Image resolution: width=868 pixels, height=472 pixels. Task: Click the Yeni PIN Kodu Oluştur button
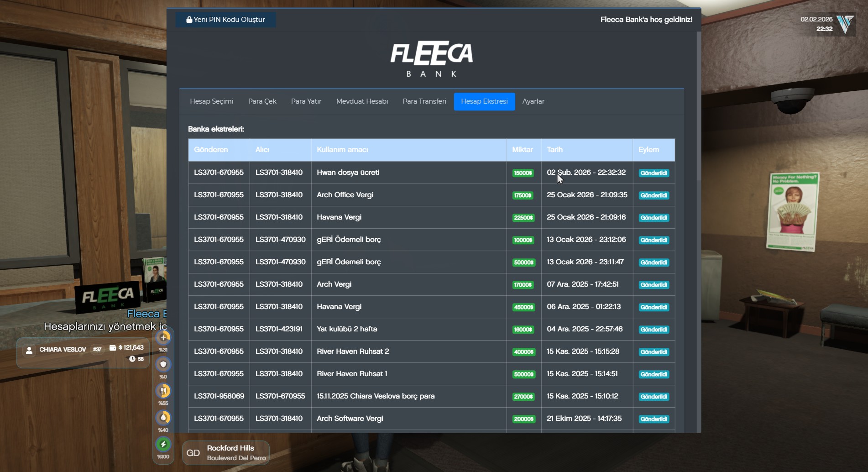click(x=226, y=20)
